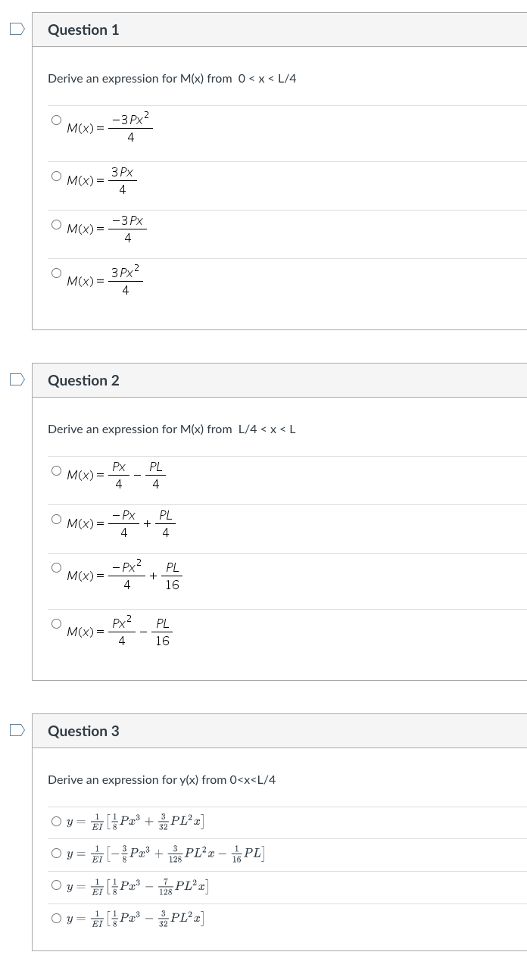Click the Question 3 header
527x980 pixels.
click(x=83, y=731)
